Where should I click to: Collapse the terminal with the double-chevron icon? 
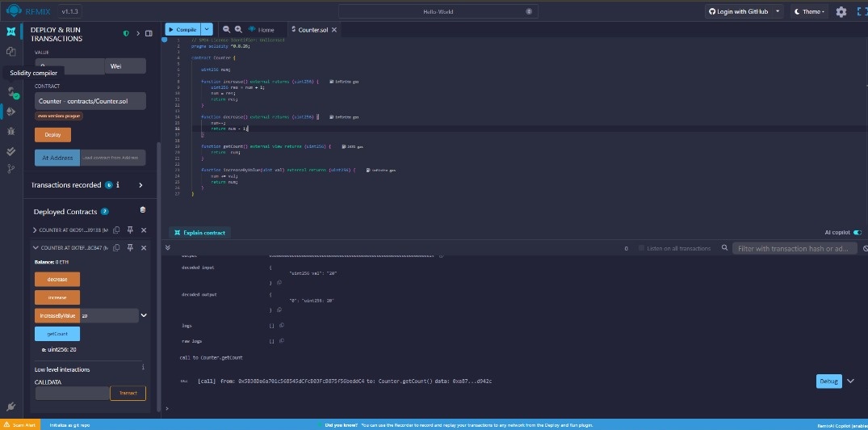click(x=168, y=247)
